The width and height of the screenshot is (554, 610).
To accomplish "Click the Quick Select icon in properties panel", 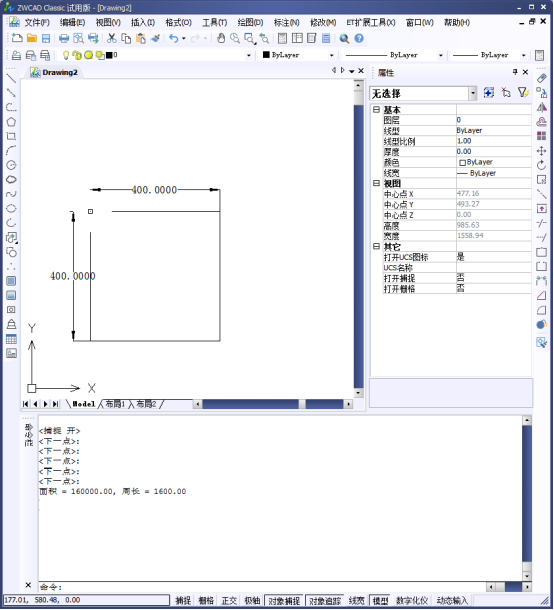I will pos(523,93).
